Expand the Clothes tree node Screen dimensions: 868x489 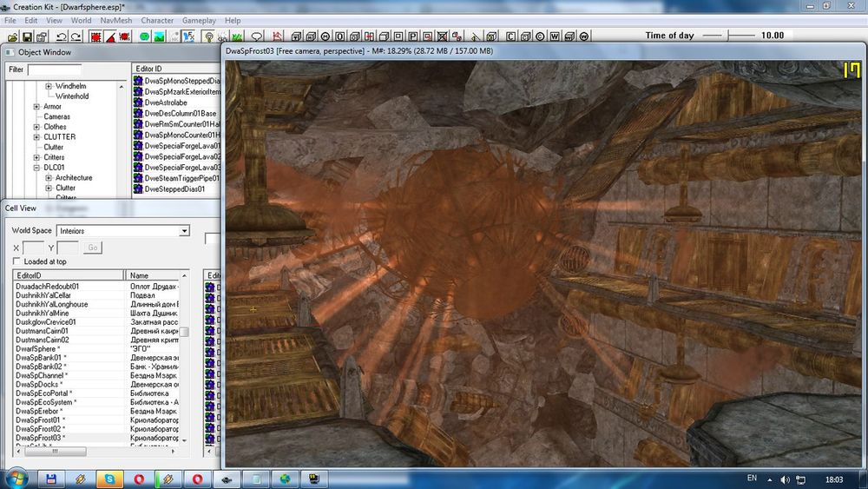(x=36, y=127)
